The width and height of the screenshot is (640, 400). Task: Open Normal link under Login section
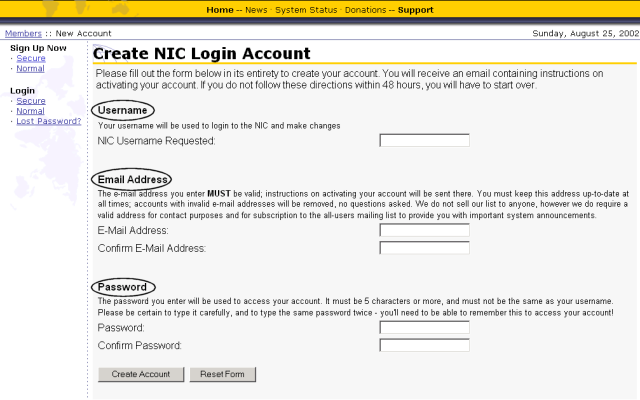tap(30, 111)
